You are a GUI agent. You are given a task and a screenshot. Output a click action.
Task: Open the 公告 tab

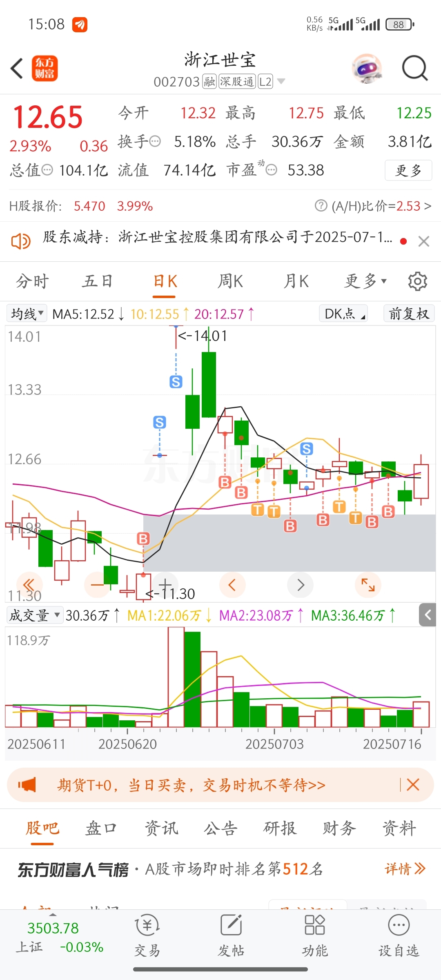click(220, 829)
